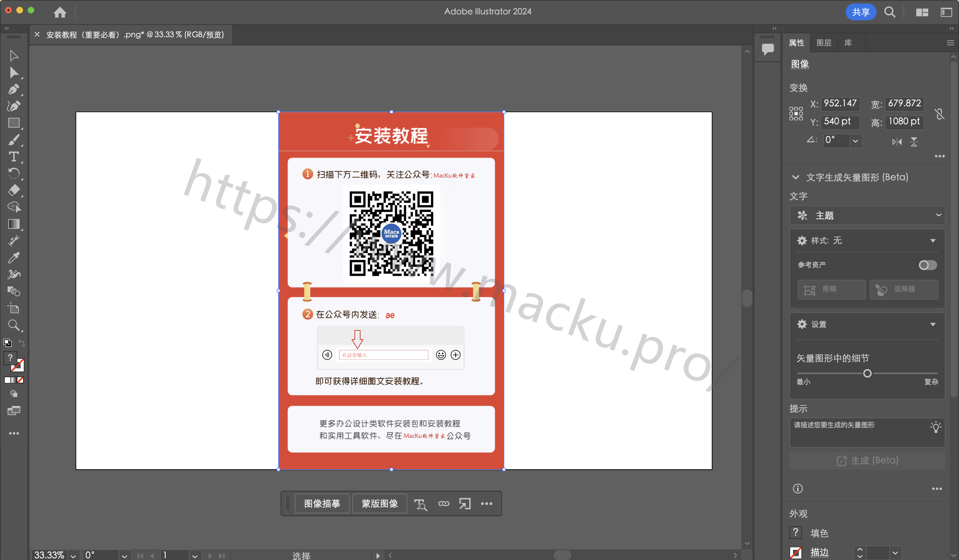Open the rotation angle dropdown in Transform
Image resolution: width=959 pixels, height=560 pixels.
click(855, 141)
